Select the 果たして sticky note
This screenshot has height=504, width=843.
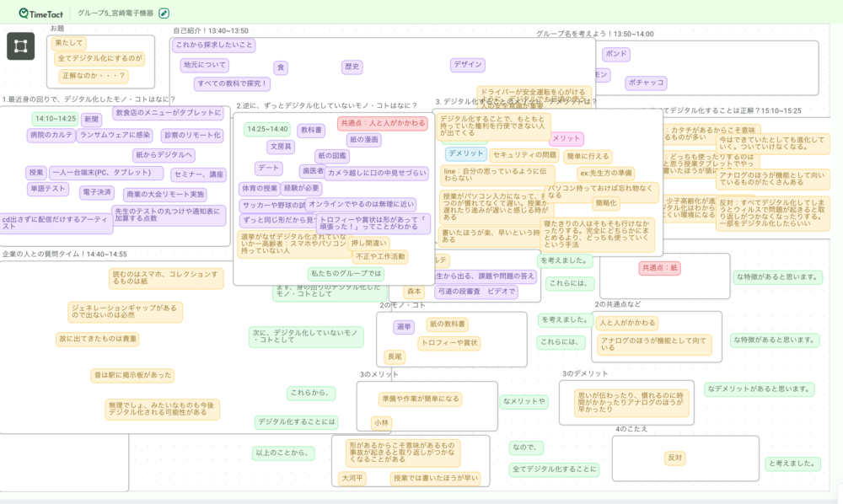tap(69, 43)
